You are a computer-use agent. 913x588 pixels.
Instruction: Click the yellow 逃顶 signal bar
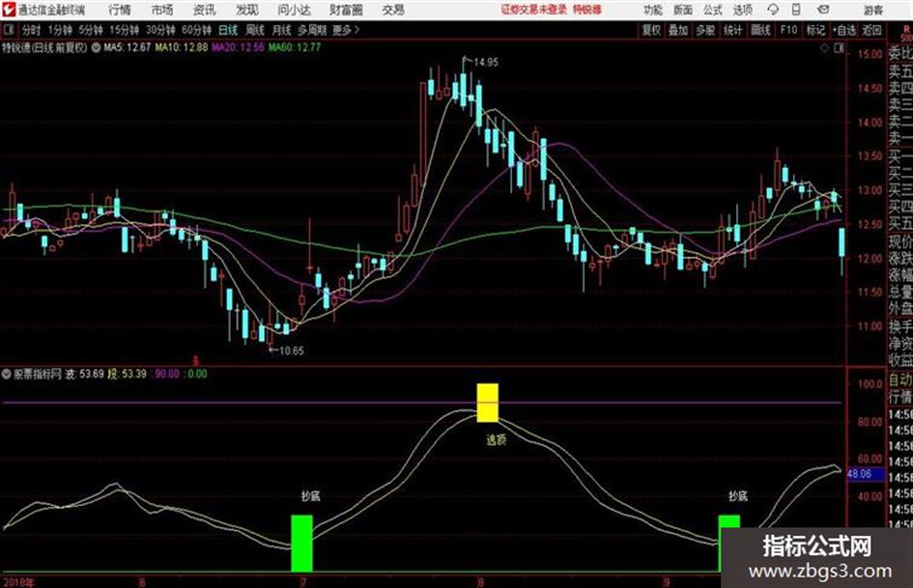pyautogui.click(x=487, y=403)
